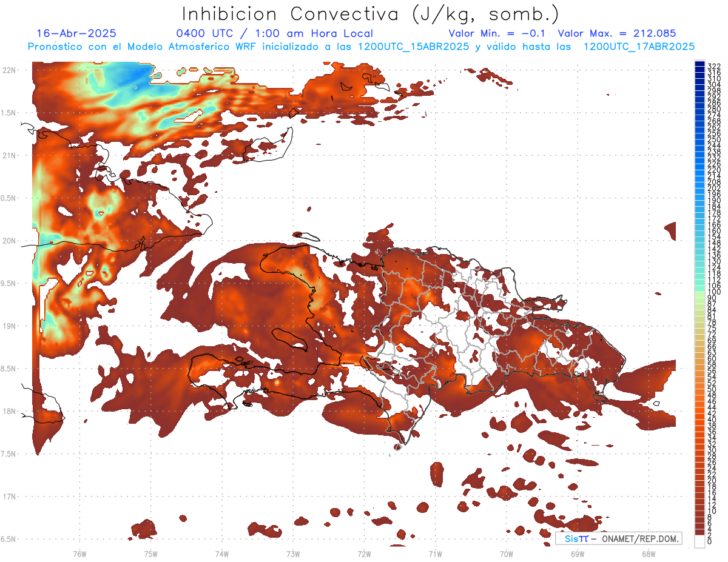Click the 73W longitude label
Image resolution: width=728 pixels, height=562 pixels.
(293, 554)
